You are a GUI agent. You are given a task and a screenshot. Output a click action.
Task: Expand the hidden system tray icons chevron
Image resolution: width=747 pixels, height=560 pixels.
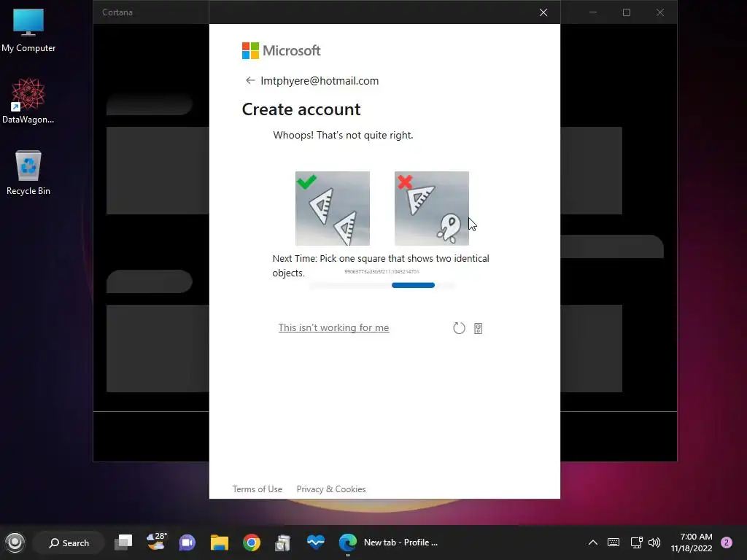(592, 542)
